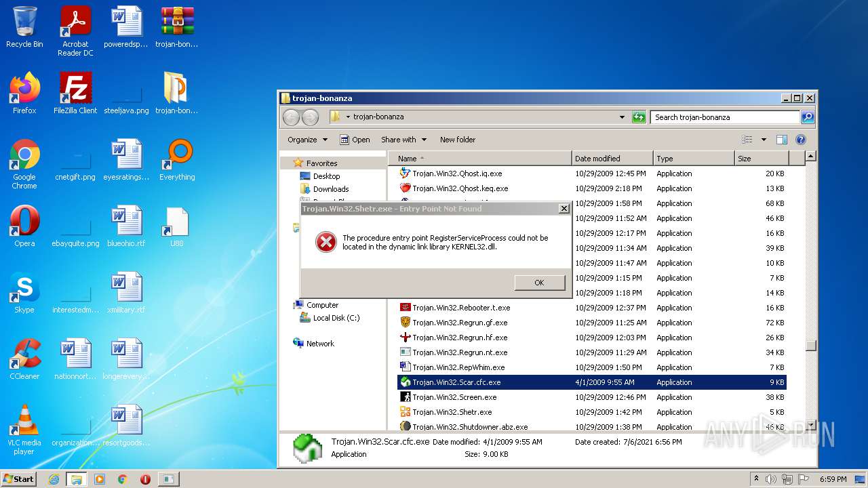Refresh the trojan-bonanza folder view
The image size is (868, 488).
click(x=639, y=117)
